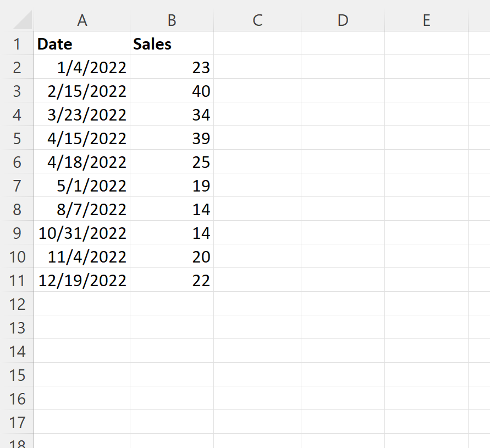The width and height of the screenshot is (490, 448).
Task: Click the Sales header cell
Action: pyautogui.click(x=172, y=43)
